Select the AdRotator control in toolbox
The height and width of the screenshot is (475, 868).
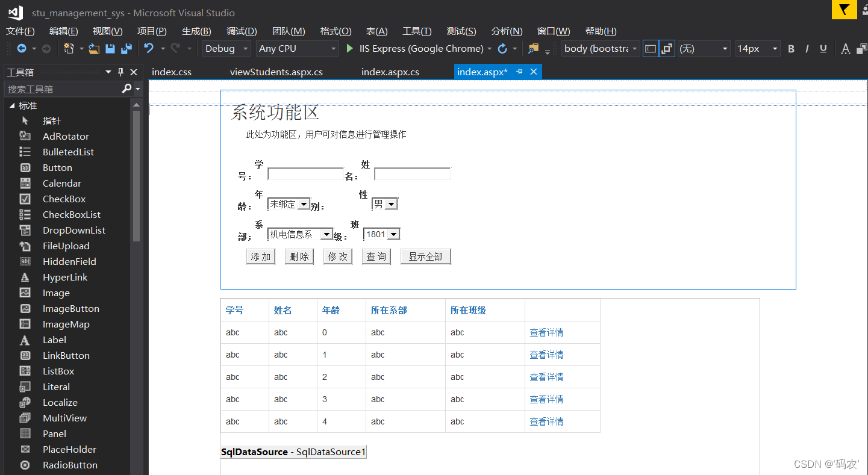(x=65, y=137)
